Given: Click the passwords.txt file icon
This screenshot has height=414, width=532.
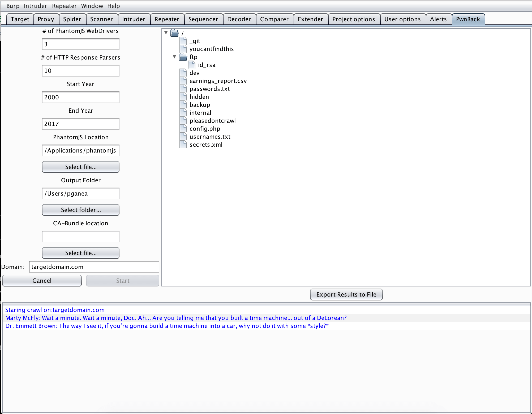Looking at the screenshot, I should (183, 89).
